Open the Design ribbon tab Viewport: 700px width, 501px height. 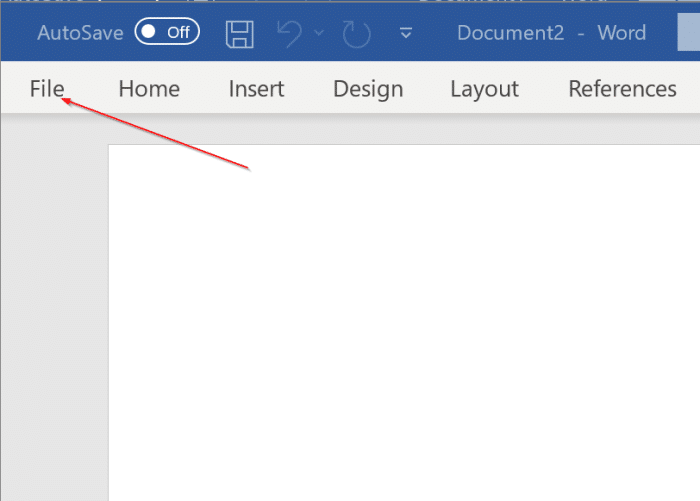tap(368, 89)
